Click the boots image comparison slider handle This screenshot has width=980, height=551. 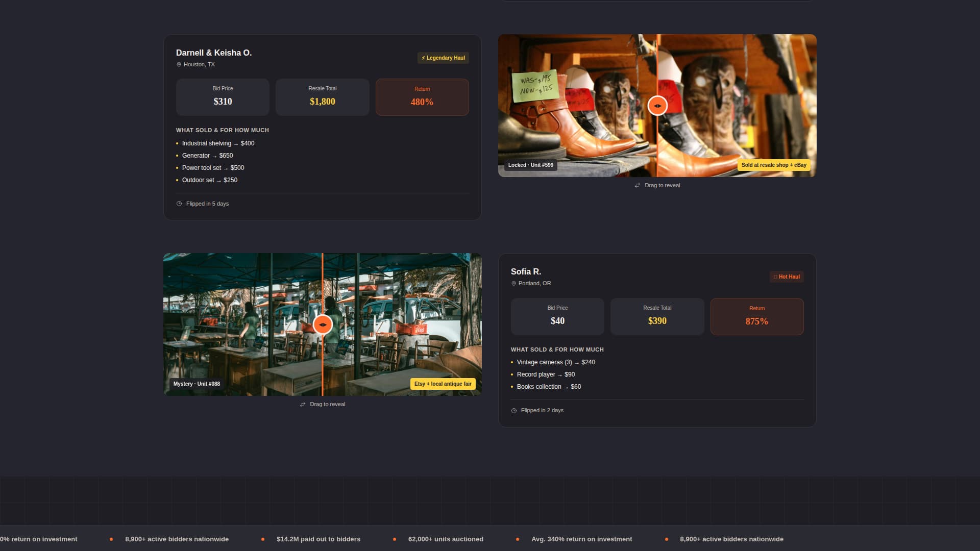657,106
